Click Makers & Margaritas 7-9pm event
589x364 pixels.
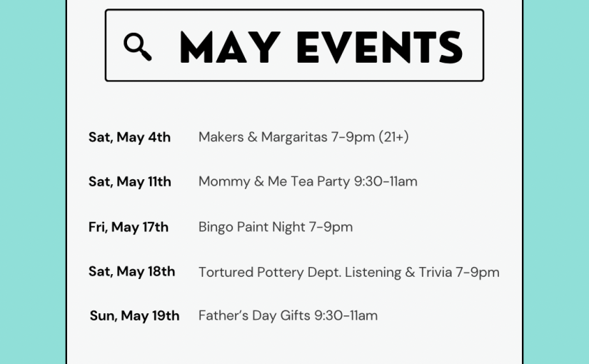303,137
